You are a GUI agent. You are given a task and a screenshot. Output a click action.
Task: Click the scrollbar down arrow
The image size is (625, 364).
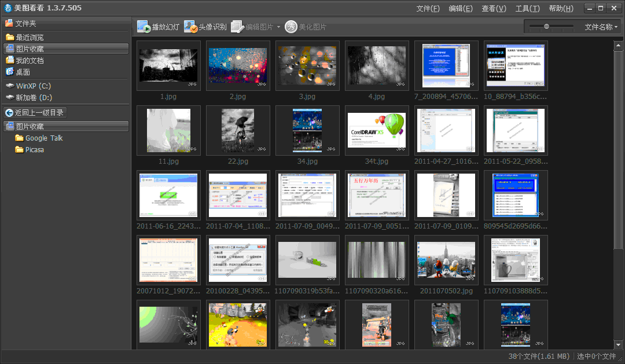(617, 345)
